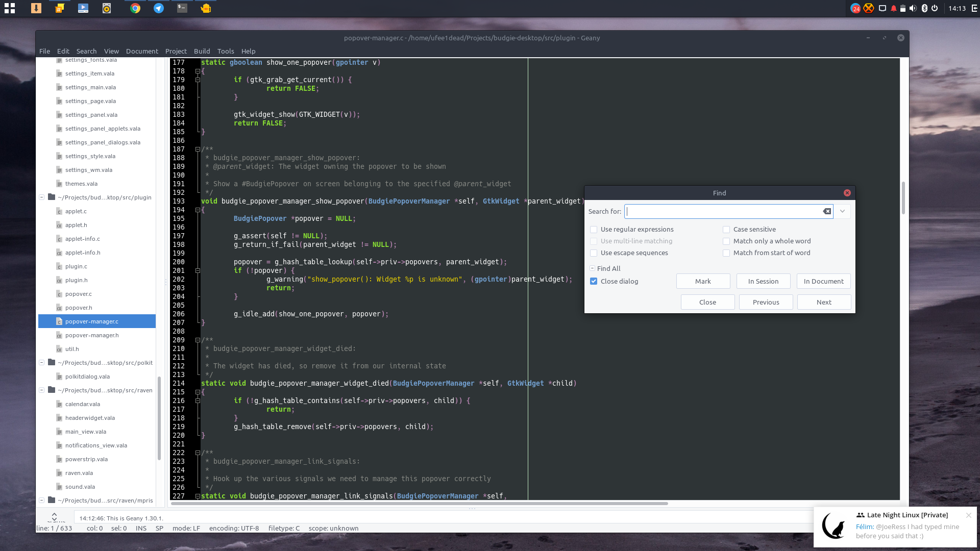This screenshot has height=551, width=980.
Task: Click the editor vertical scrollbar thumb
Action: pyautogui.click(x=903, y=197)
